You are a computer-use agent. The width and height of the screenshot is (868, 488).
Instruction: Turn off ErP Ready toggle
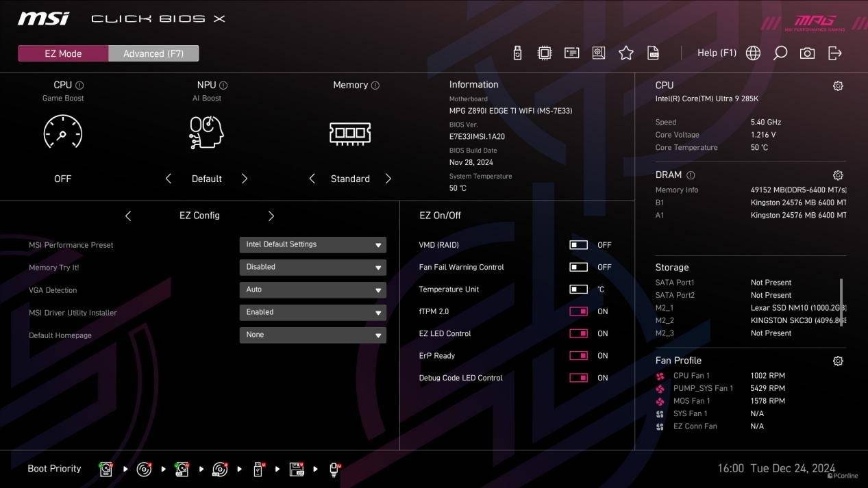pyautogui.click(x=578, y=356)
